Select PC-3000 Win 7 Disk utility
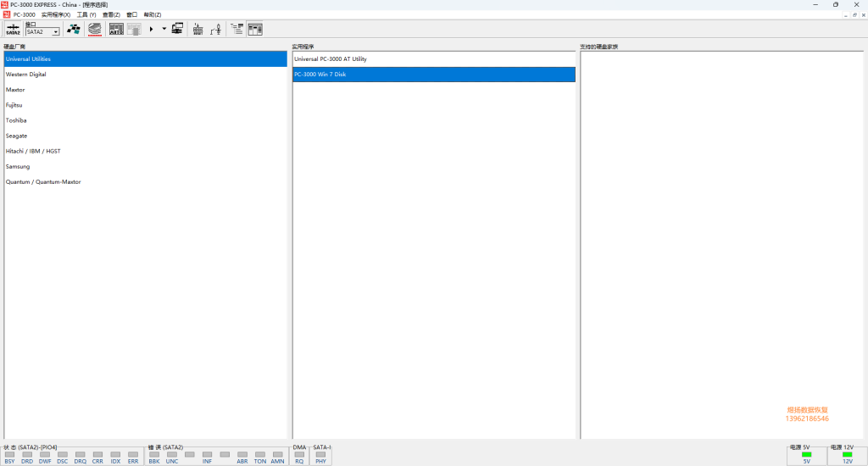This screenshot has width=868, height=466. (434, 75)
